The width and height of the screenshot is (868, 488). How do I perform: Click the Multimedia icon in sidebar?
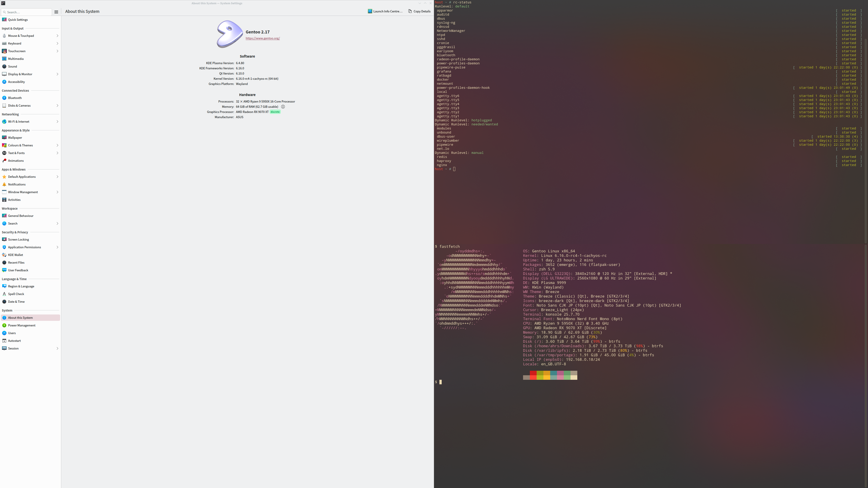(x=4, y=59)
